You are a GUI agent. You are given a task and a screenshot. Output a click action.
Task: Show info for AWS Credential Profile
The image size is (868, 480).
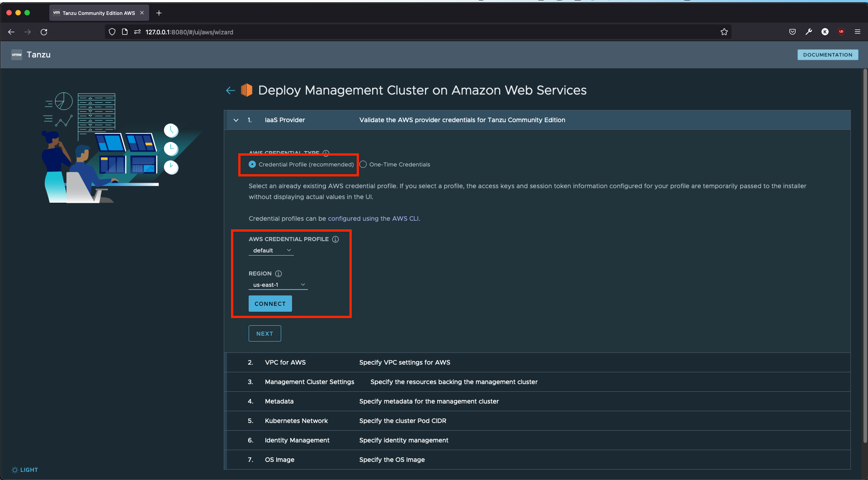click(335, 239)
